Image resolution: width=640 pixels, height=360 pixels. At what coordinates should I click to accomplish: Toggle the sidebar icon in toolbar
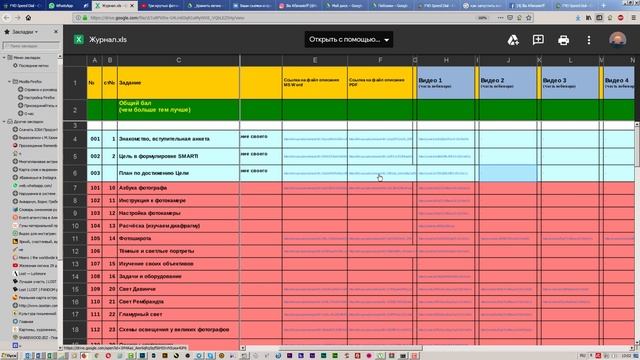(599, 18)
